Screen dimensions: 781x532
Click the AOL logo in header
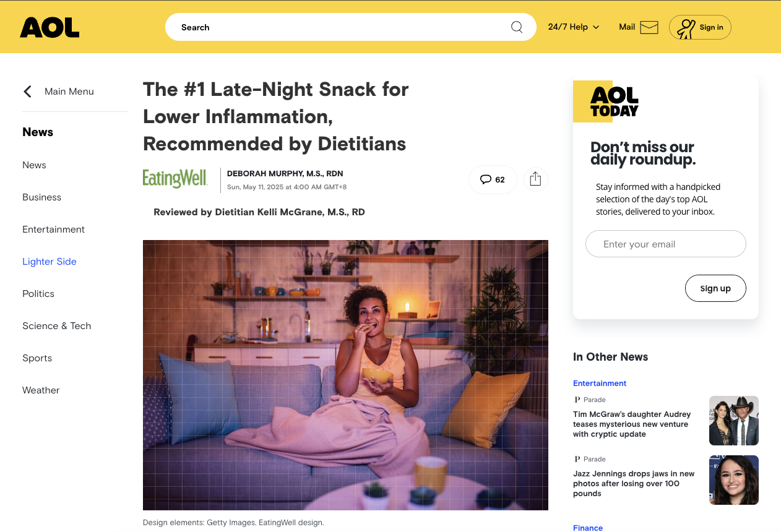click(x=50, y=27)
